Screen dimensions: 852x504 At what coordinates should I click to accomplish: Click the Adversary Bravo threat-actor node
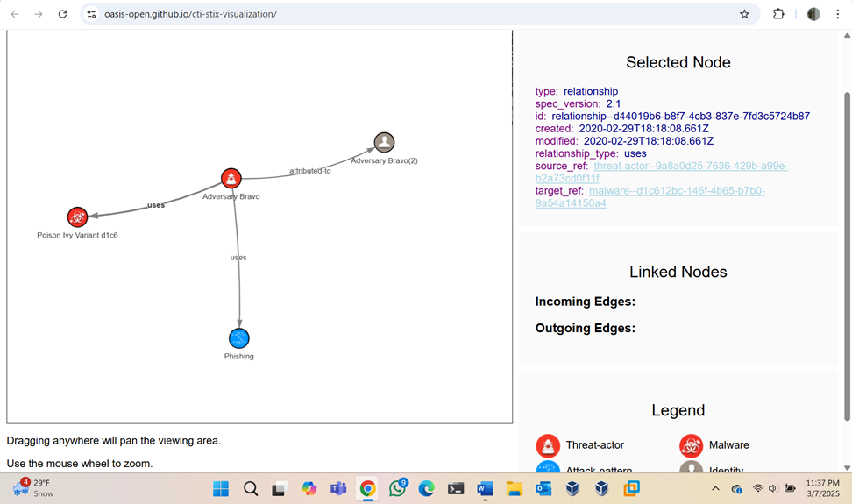click(231, 178)
